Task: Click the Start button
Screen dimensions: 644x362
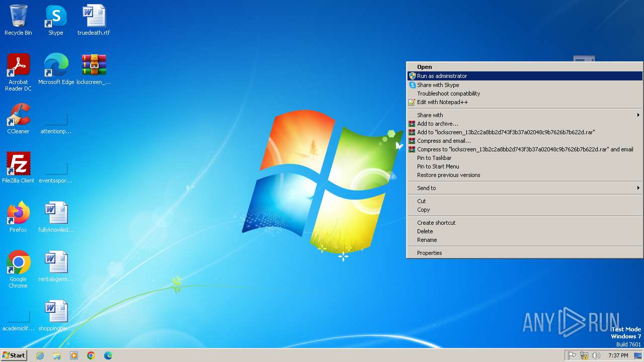Action: [14, 355]
